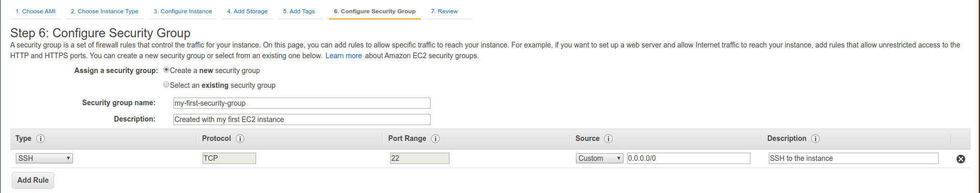Jump to 4. Add Storage step

247,11
